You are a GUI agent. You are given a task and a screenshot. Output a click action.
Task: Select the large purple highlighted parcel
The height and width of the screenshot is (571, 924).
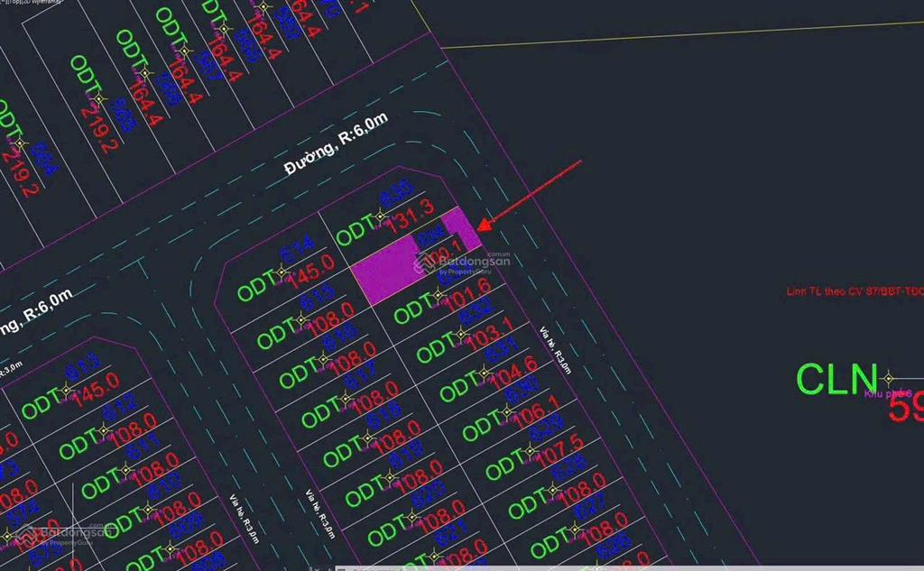tap(390, 268)
